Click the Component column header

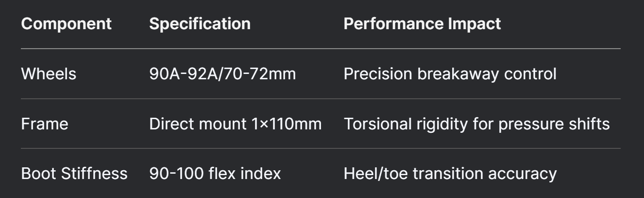click(67, 24)
